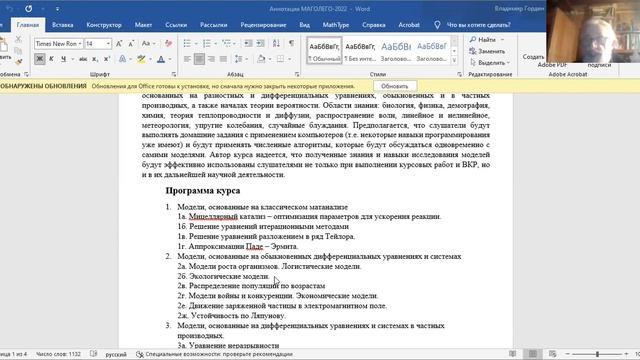Viewport: 640px width, 360px height.
Task: Sort text with the A-Z sort icon
Action: coord(276,43)
